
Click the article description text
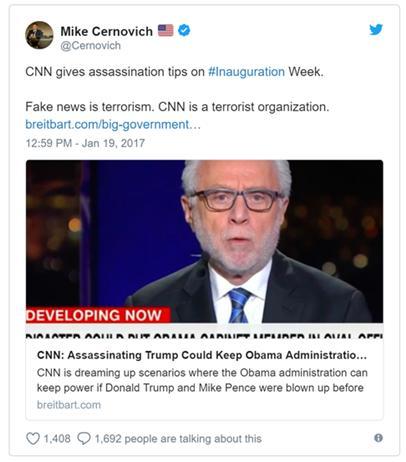(x=202, y=380)
